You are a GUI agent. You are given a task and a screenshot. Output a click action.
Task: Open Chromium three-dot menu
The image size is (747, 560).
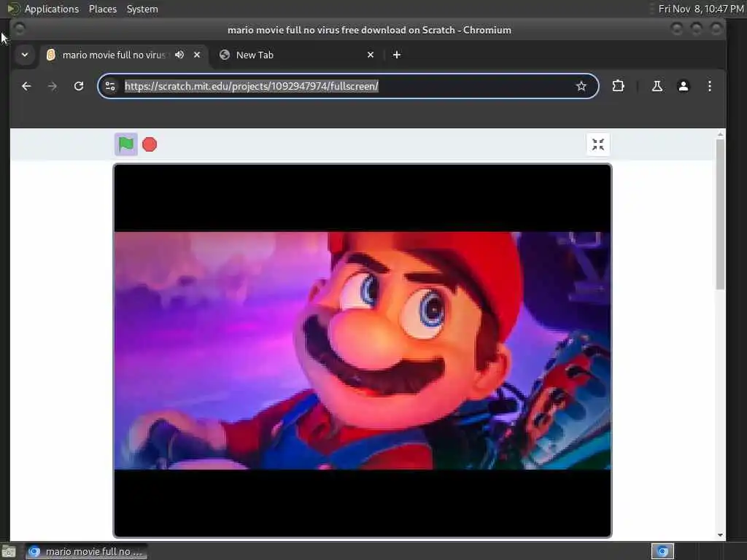(709, 86)
